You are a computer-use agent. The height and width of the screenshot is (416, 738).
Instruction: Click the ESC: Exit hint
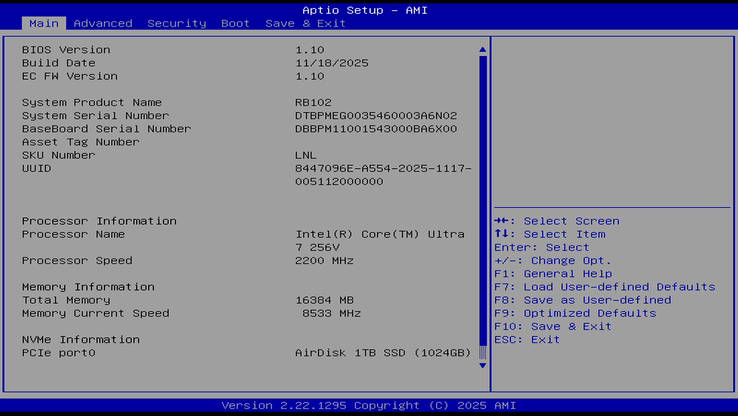pos(527,340)
